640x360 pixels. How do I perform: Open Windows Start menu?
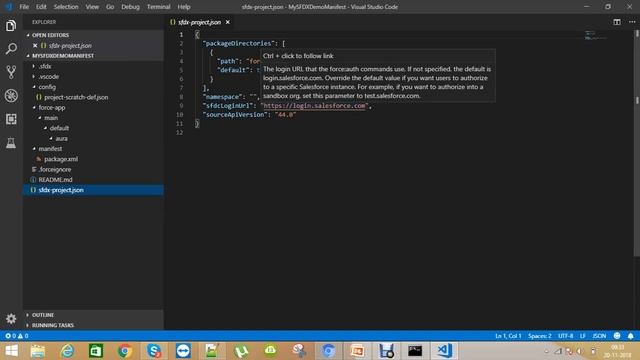click(x=12, y=351)
